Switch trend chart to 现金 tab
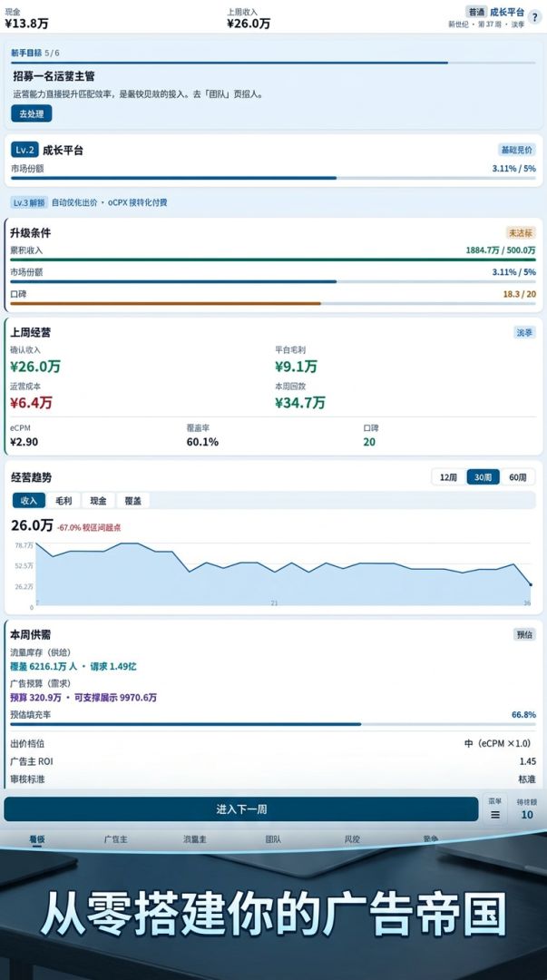 coord(98,500)
